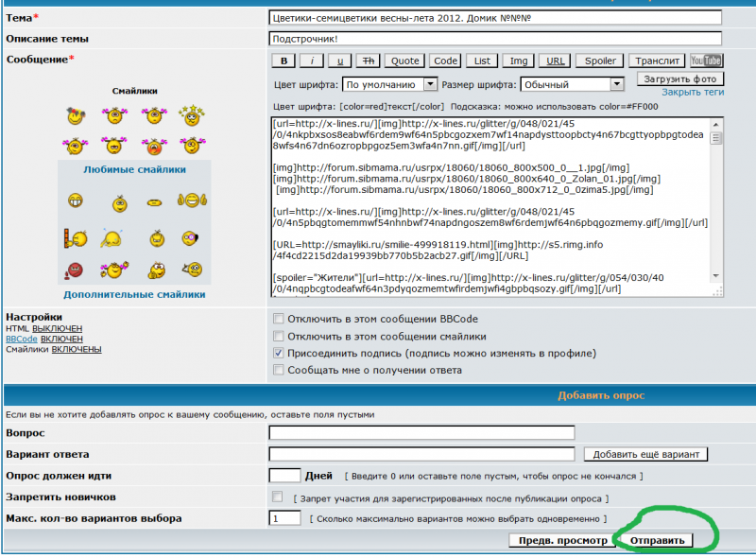Insert an Img tag

point(519,61)
